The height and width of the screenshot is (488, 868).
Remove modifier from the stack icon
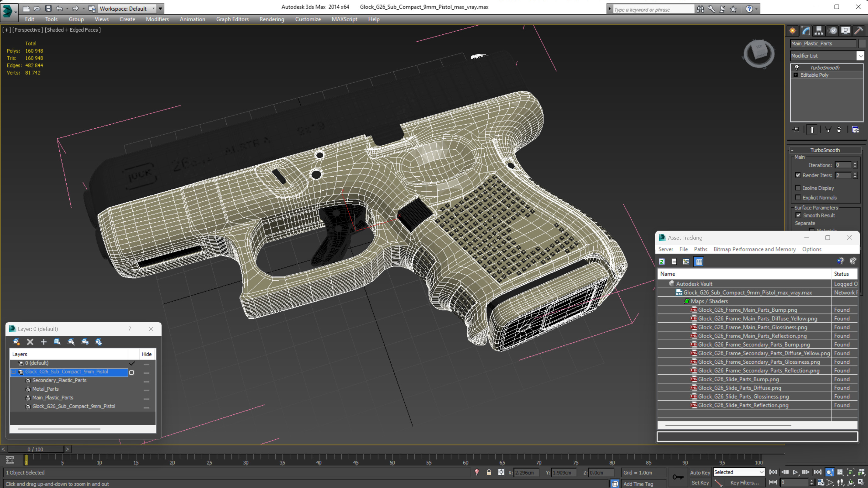pyautogui.click(x=839, y=130)
